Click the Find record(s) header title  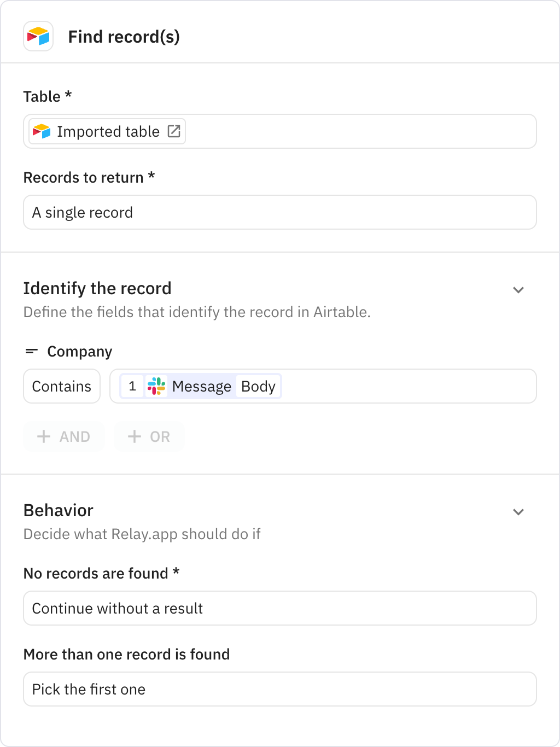(124, 36)
